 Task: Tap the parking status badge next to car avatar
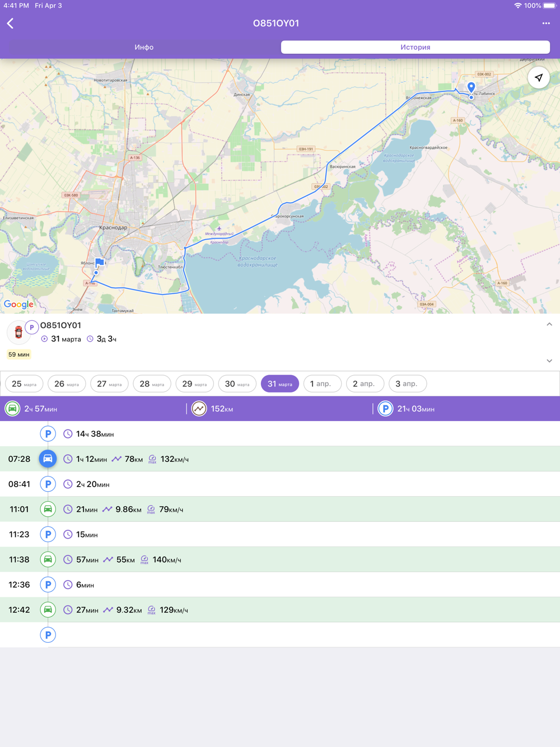(x=31, y=327)
